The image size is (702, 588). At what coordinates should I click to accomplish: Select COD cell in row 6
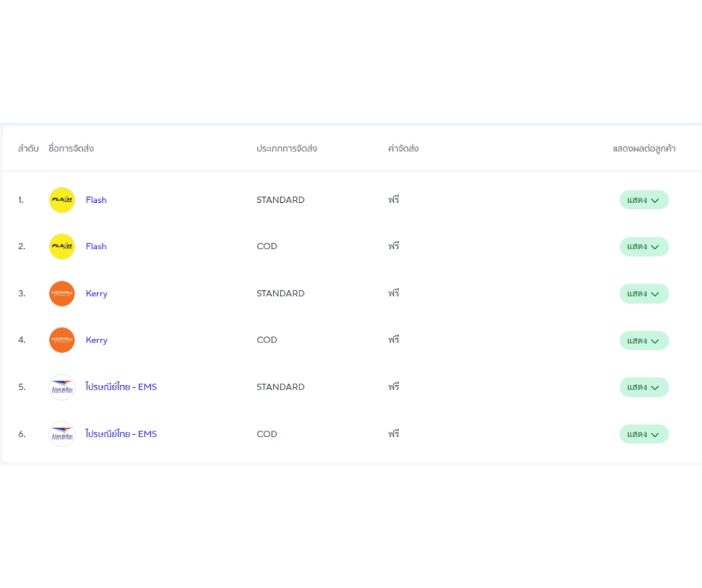[x=267, y=434]
